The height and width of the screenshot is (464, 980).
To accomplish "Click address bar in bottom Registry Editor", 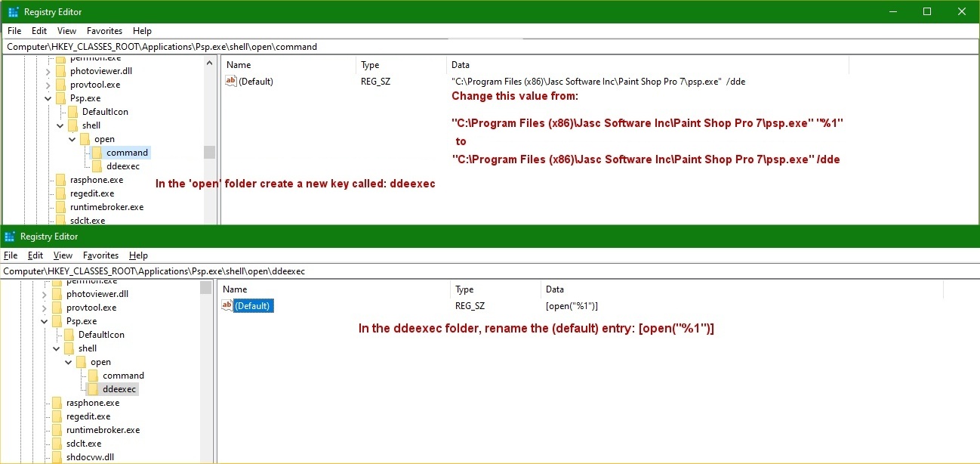I will 490,271.
